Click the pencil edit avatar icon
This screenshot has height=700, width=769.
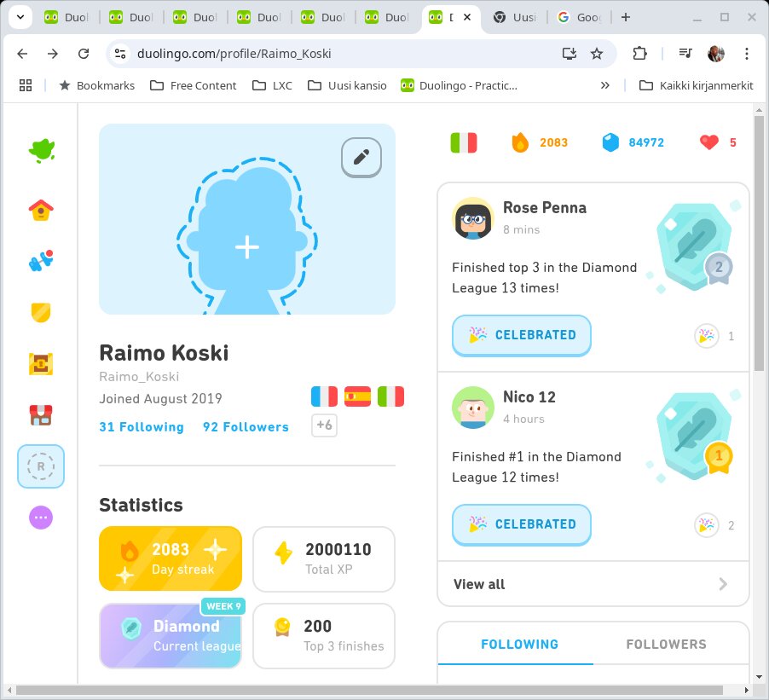click(361, 158)
